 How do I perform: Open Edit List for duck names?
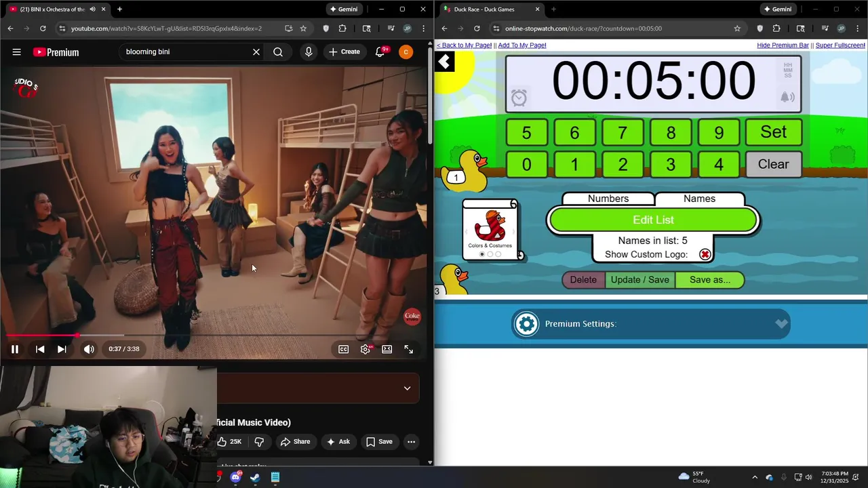point(653,220)
